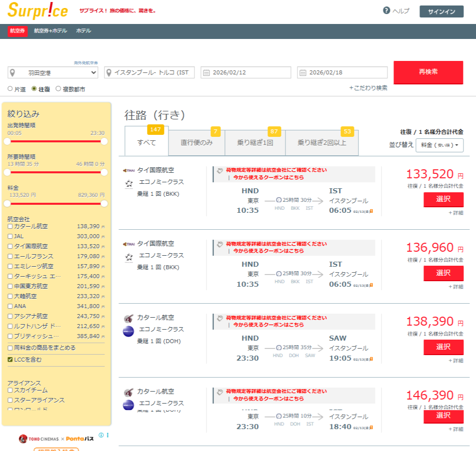Check the タイ国際航空 airline filter
The height and width of the screenshot is (451, 476).
[10, 246]
